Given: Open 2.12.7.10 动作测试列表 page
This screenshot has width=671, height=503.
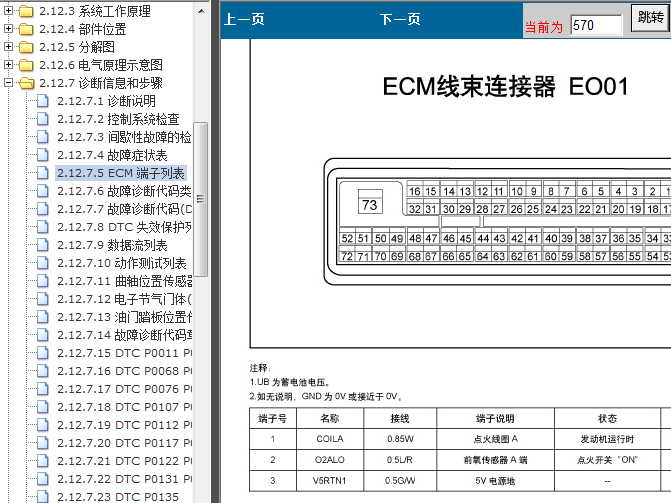Looking at the screenshot, I should pos(122,263).
